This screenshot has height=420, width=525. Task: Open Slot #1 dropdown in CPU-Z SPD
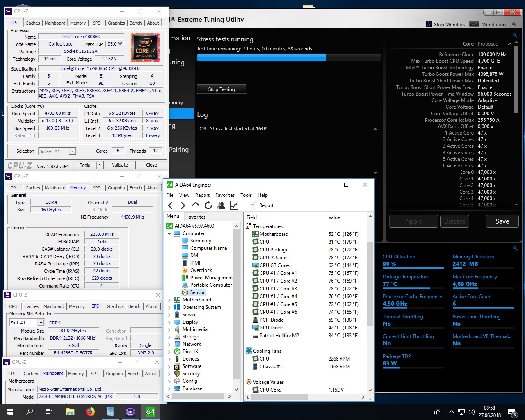pyautogui.click(x=40, y=323)
